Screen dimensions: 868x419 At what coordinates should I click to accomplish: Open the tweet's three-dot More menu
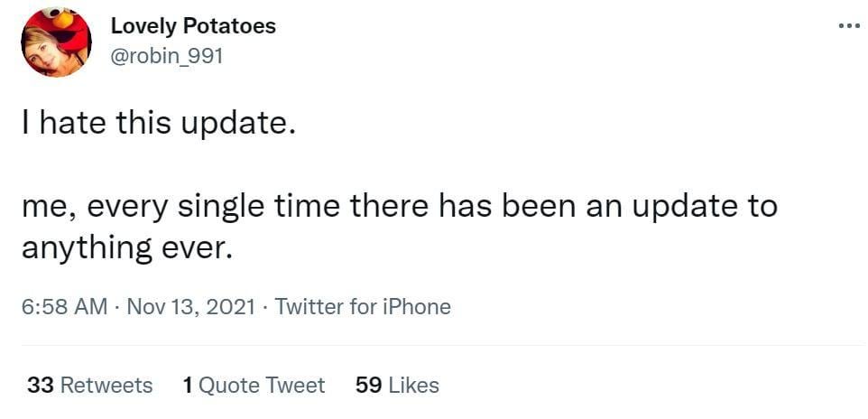tap(848, 26)
